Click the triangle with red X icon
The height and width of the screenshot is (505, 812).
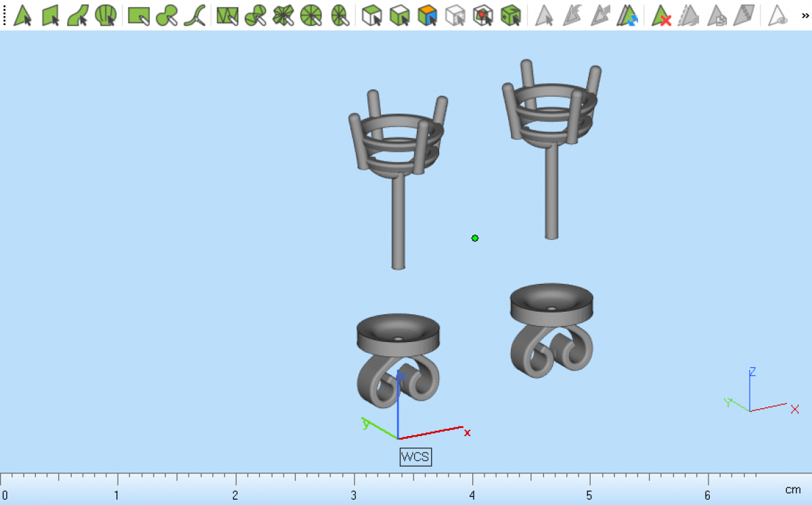pyautogui.click(x=661, y=15)
